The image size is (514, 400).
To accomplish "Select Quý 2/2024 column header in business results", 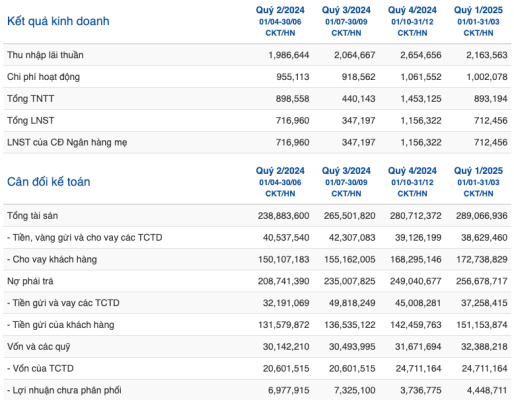I will click(280, 10).
